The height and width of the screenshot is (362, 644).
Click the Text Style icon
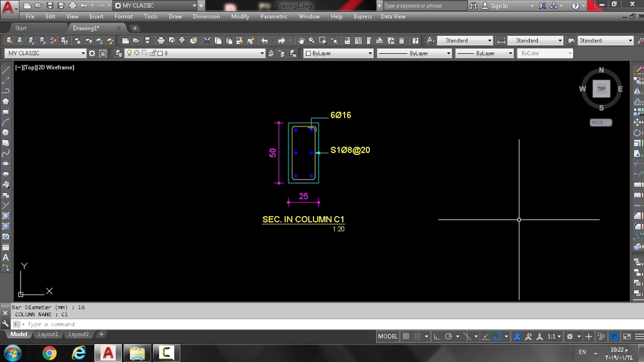pyautogui.click(x=431, y=41)
